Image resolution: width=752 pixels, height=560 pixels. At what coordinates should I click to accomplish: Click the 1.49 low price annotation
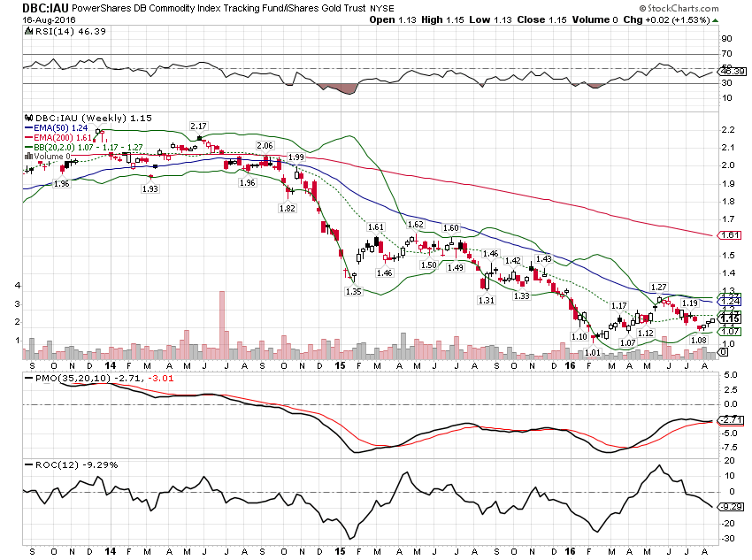(x=455, y=267)
